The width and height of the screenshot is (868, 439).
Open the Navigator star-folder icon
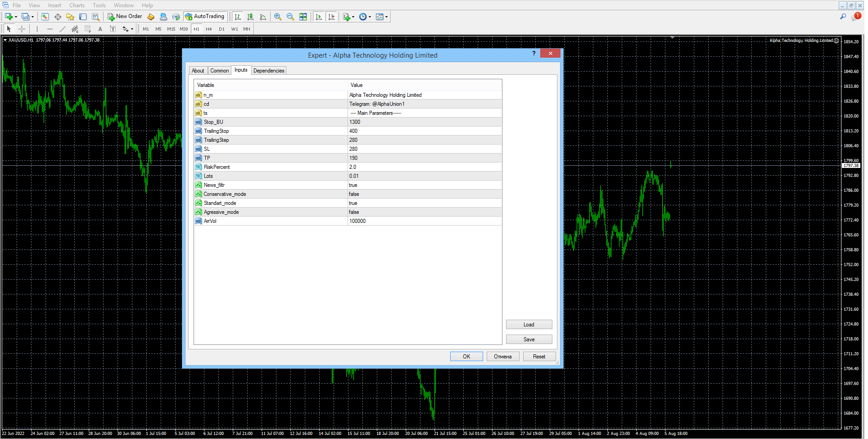pos(70,17)
